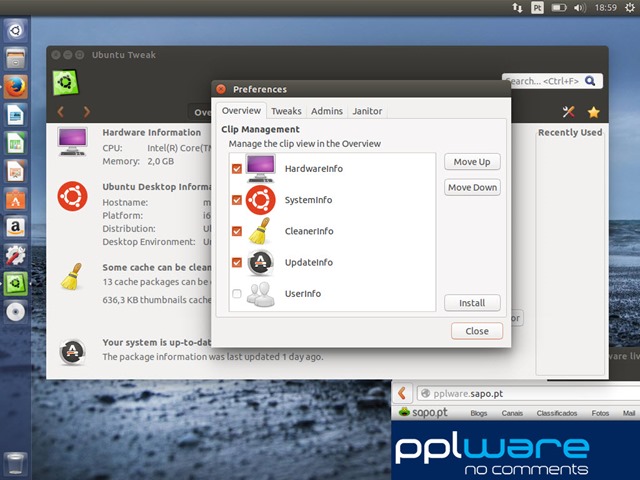
Task: Switch to the Overview tab in Preferences
Action: coord(241,111)
